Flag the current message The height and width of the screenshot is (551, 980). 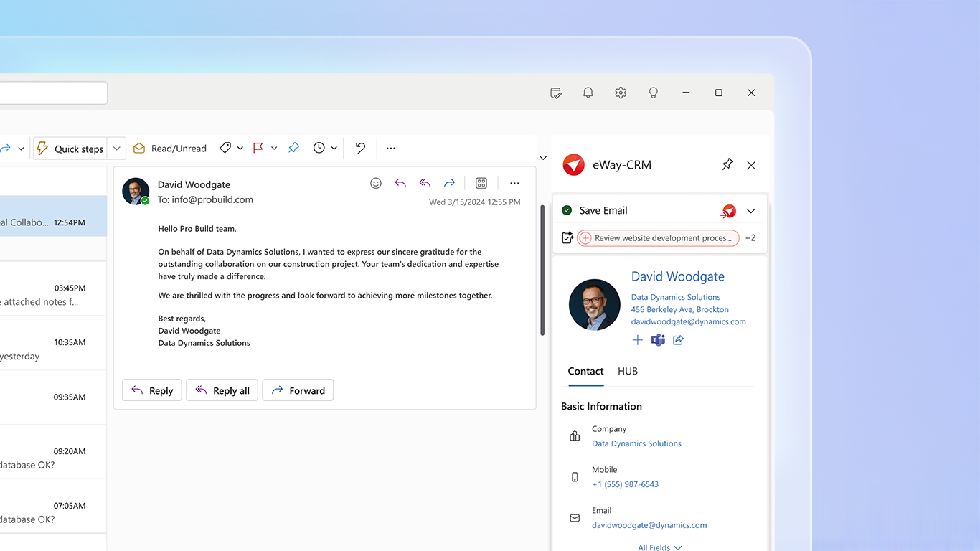[x=258, y=148]
